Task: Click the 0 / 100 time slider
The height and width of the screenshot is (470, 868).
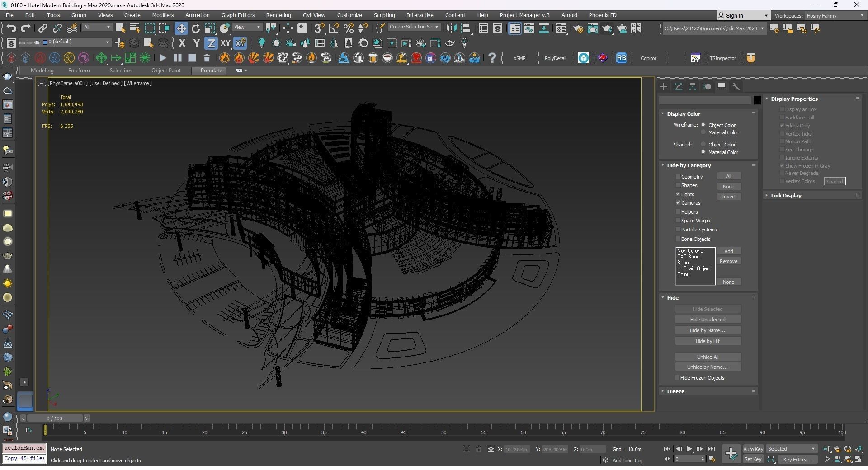Action: [55, 418]
